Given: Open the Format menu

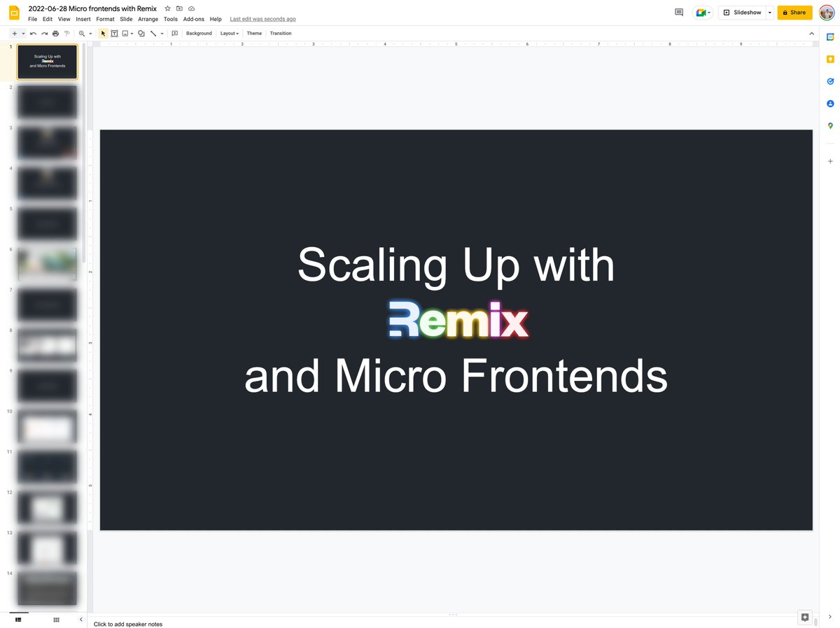Looking at the screenshot, I should click(x=105, y=19).
